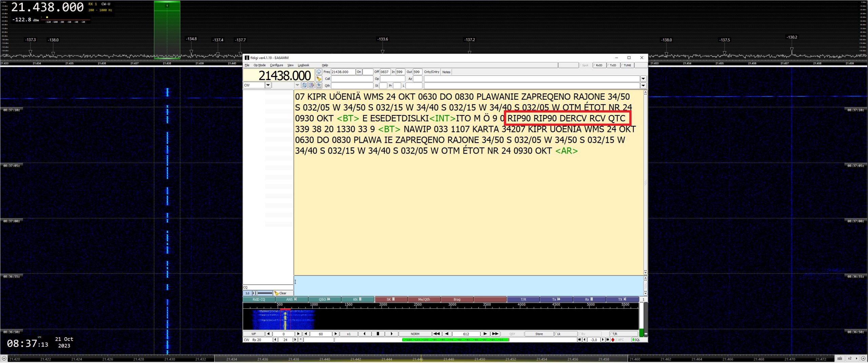This screenshot has height=363, width=868.
Task: Enable the TUNE toggle in the top bar
Action: pyautogui.click(x=627, y=65)
